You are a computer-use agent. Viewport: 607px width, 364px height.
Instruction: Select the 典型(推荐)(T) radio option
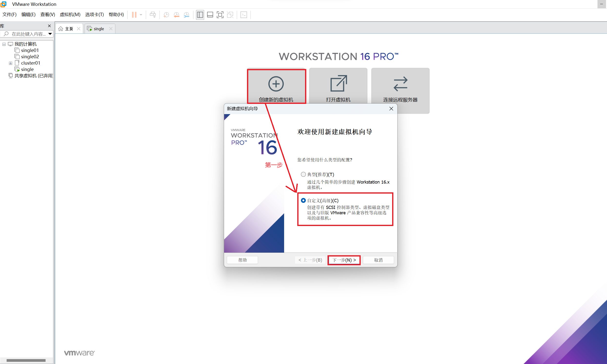[303, 174]
